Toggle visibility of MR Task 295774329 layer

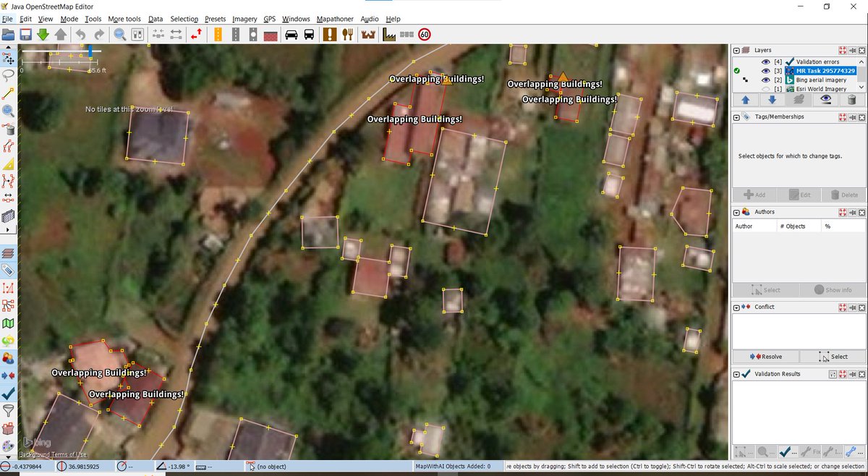[x=765, y=71]
